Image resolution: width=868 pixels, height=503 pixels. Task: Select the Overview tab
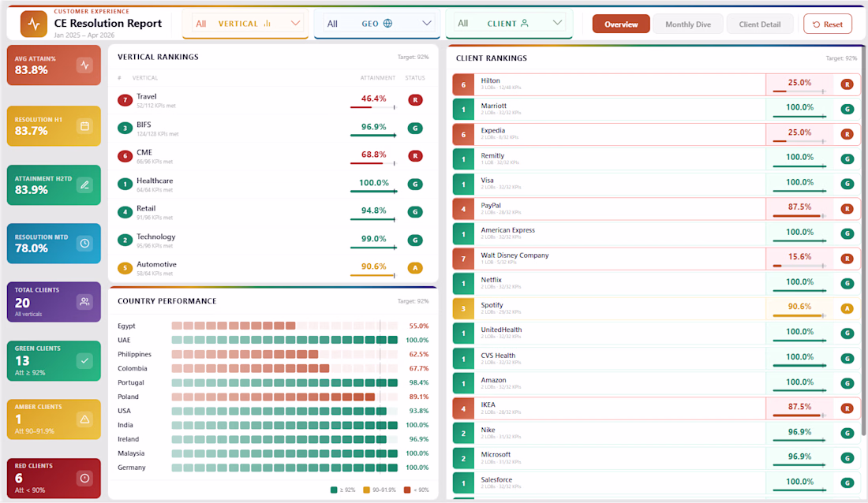621,24
